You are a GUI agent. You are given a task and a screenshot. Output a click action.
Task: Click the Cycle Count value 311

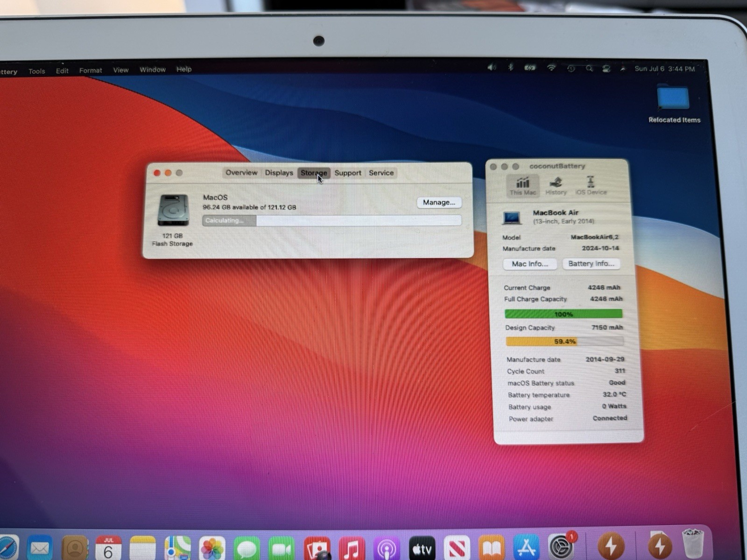pos(620,371)
